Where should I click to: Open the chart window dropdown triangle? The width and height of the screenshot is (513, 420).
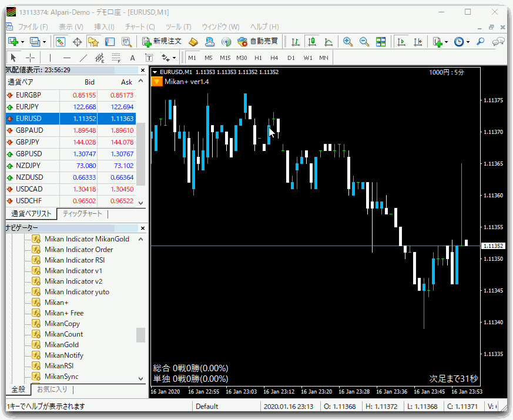(155, 72)
